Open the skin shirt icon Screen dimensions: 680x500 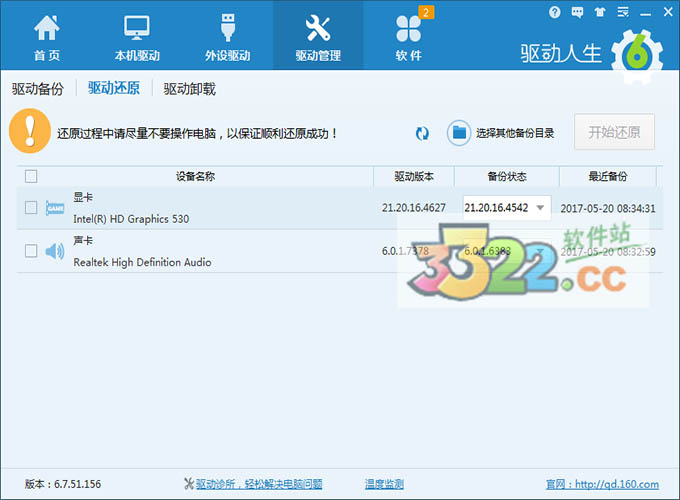(600, 12)
